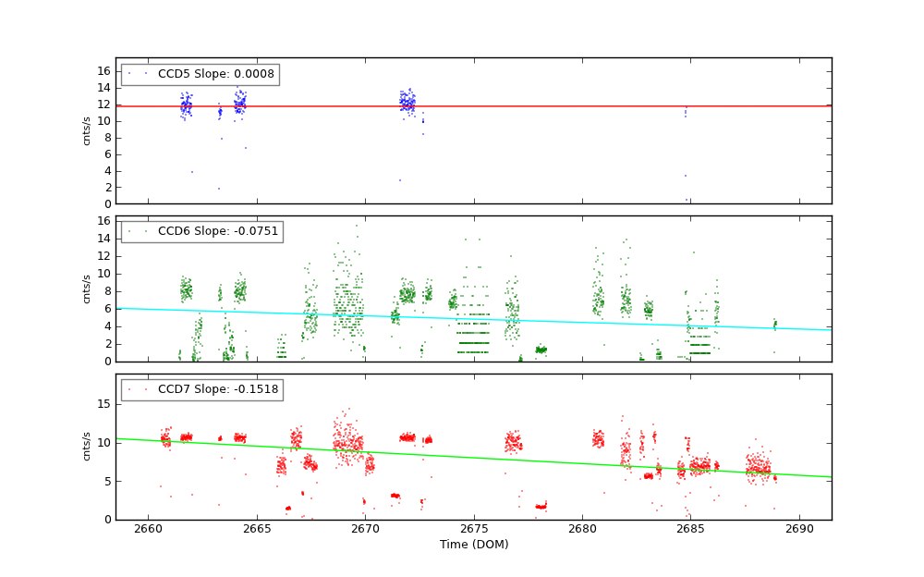924x577 pixels.
Task: Click the cnts/s y-axis label of CCD7 plot
Action: click(86, 447)
